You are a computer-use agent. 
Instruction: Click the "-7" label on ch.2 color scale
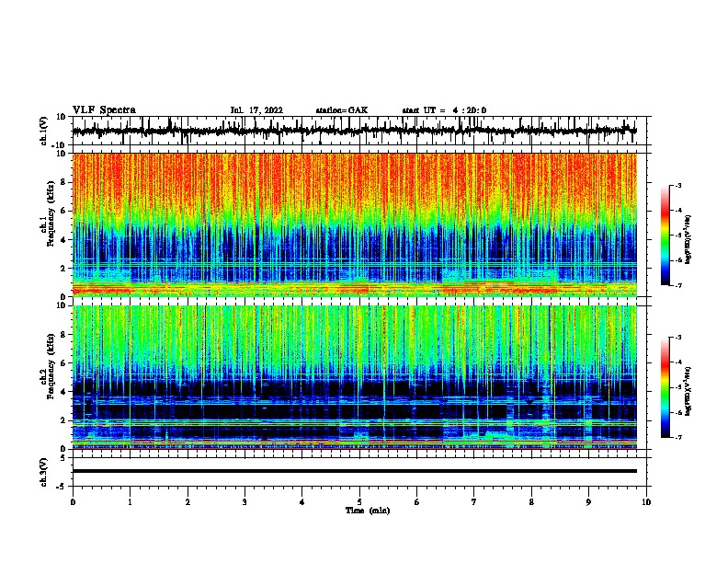pyautogui.click(x=677, y=437)
